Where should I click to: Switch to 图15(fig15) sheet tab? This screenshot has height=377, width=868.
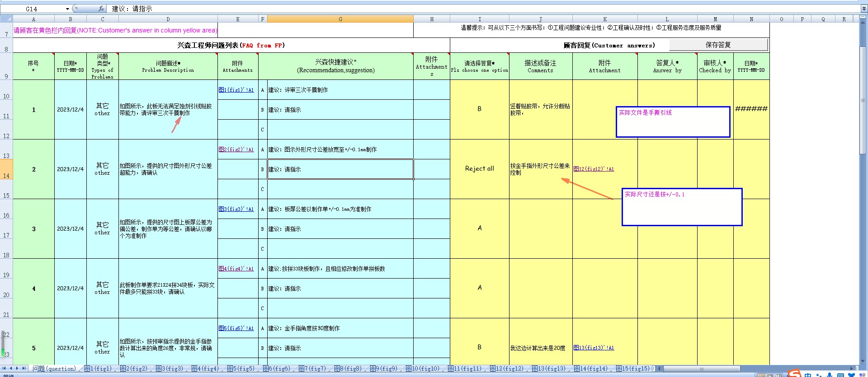(633, 368)
